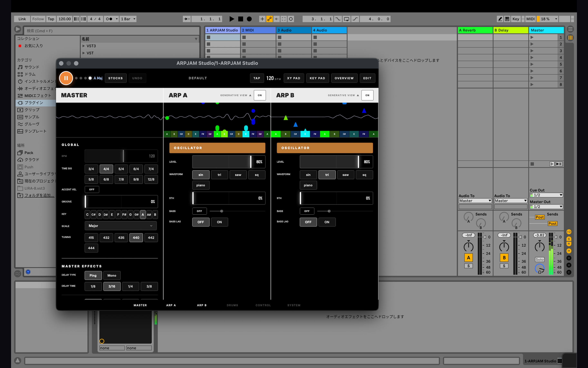Toggle the Master Solo cue button
This screenshot has width=588, height=368.
539,259
